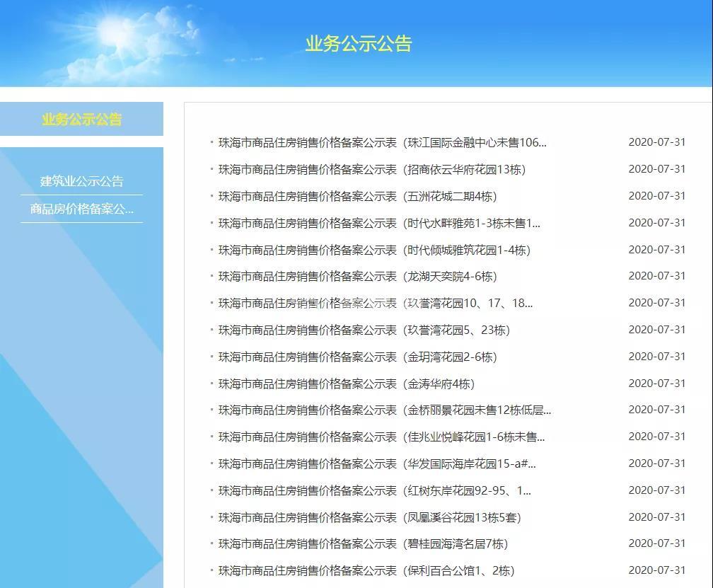This screenshot has width=713, height=588.
Task: Open 金玥湾花园2-6栋 notice
Action: tap(357, 357)
